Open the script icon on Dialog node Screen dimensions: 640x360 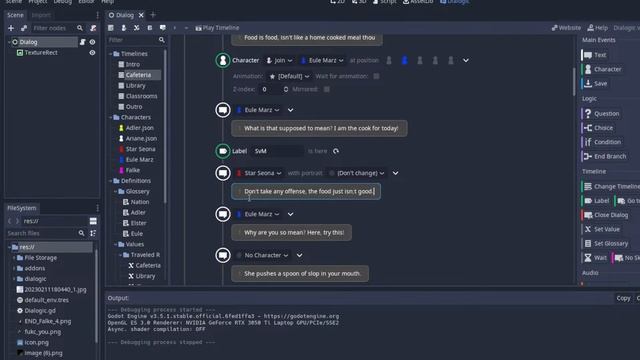coord(82,42)
